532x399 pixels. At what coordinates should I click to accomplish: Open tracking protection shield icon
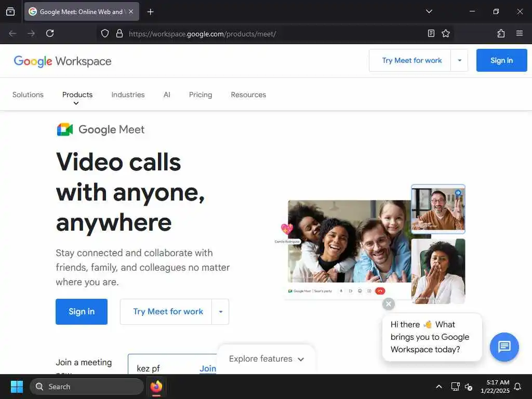pyautogui.click(x=105, y=33)
